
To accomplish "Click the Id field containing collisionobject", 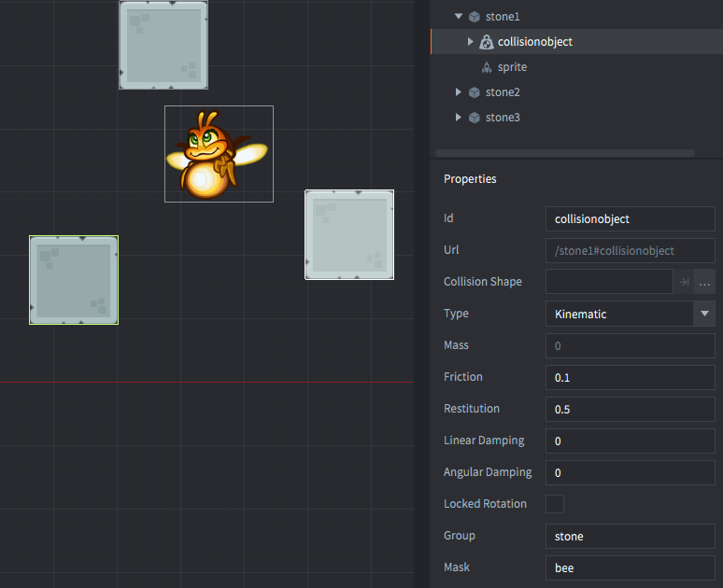I will pos(631,219).
